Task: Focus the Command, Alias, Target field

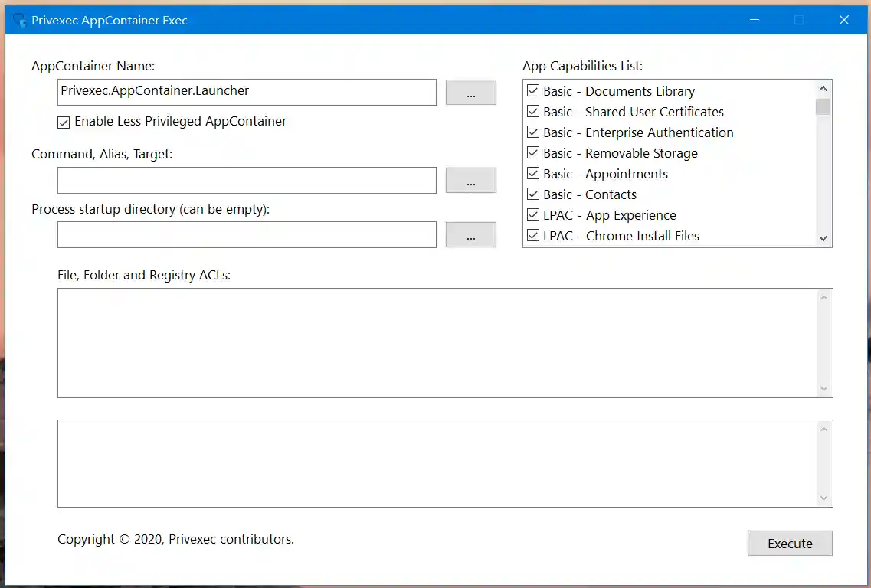Action: (247, 180)
